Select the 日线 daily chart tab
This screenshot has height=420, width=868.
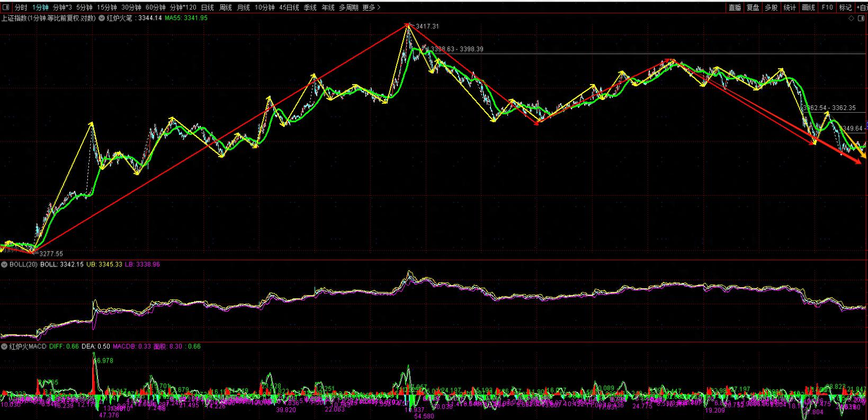coord(208,7)
